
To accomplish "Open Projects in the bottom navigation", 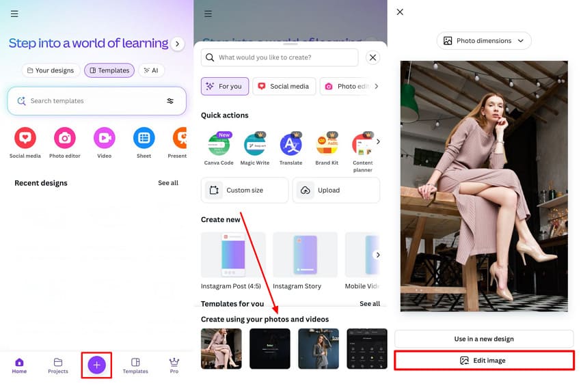I will point(58,366).
